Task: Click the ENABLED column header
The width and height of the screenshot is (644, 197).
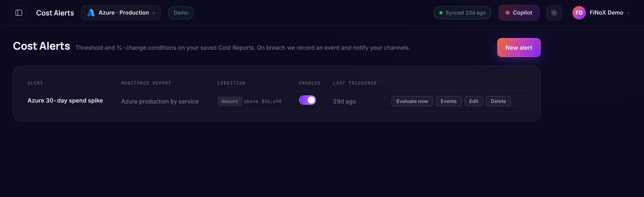Action: (x=310, y=83)
